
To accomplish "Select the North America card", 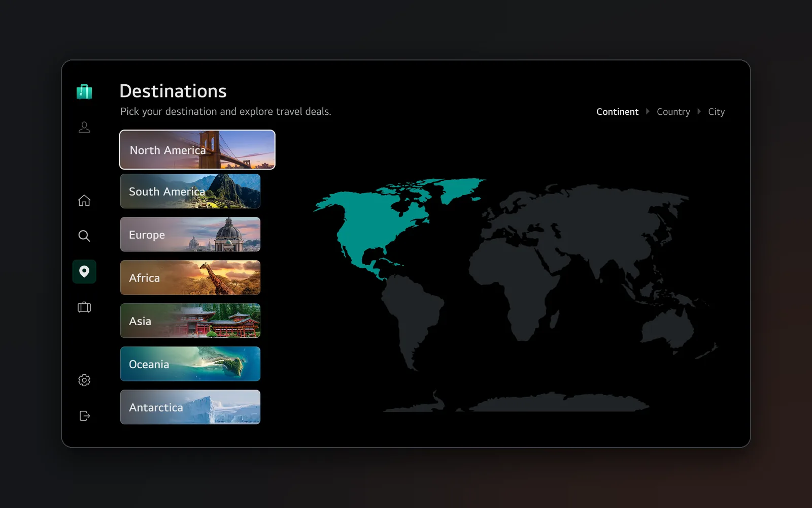I will pos(197,150).
